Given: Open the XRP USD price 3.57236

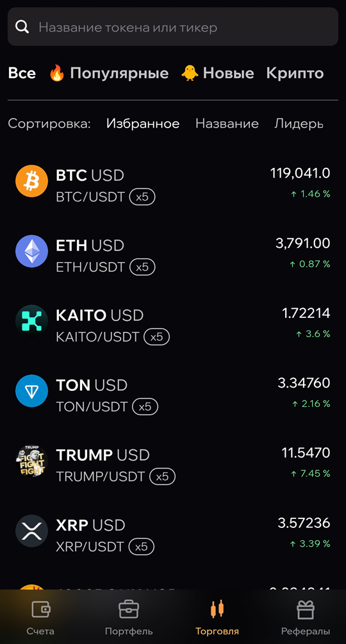Looking at the screenshot, I should coord(304,524).
